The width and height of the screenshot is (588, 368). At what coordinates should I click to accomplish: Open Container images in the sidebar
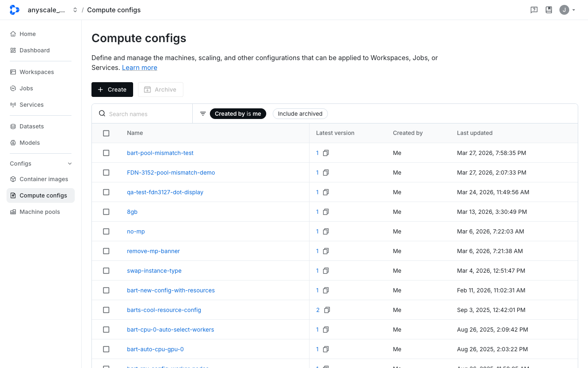(x=40, y=179)
